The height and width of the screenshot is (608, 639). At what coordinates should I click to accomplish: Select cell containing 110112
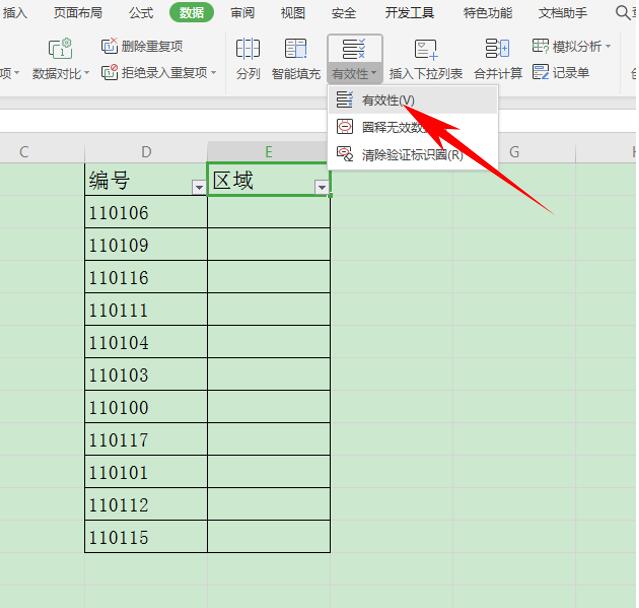click(x=146, y=504)
